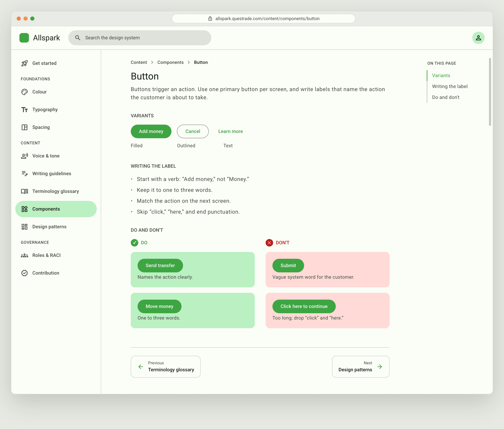Click the page vertical scrollbar thumb
The width and height of the screenshot is (504, 429).
(490, 92)
